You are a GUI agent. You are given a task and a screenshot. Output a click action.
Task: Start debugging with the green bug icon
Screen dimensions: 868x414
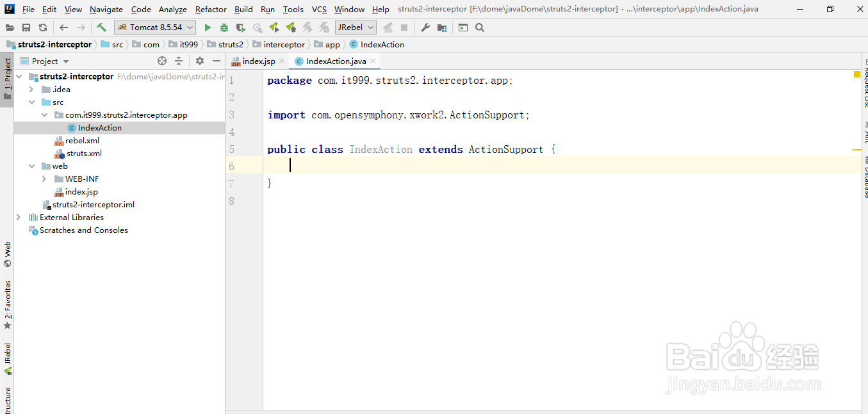(x=224, y=28)
